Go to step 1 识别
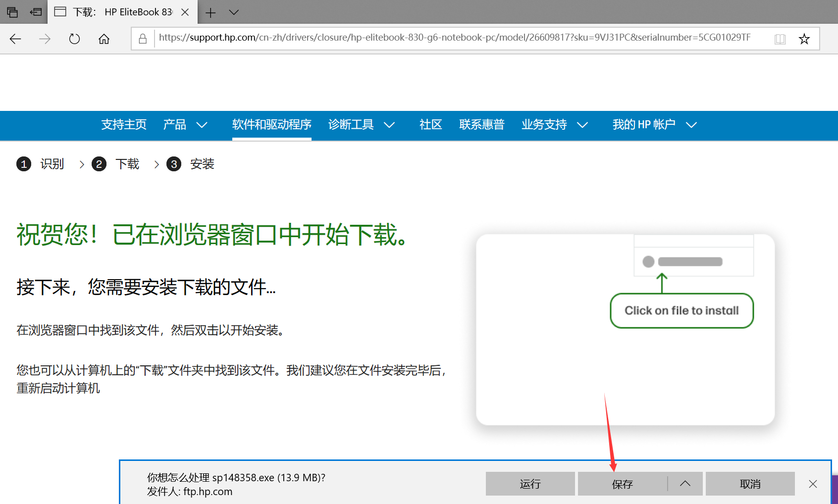 40,164
